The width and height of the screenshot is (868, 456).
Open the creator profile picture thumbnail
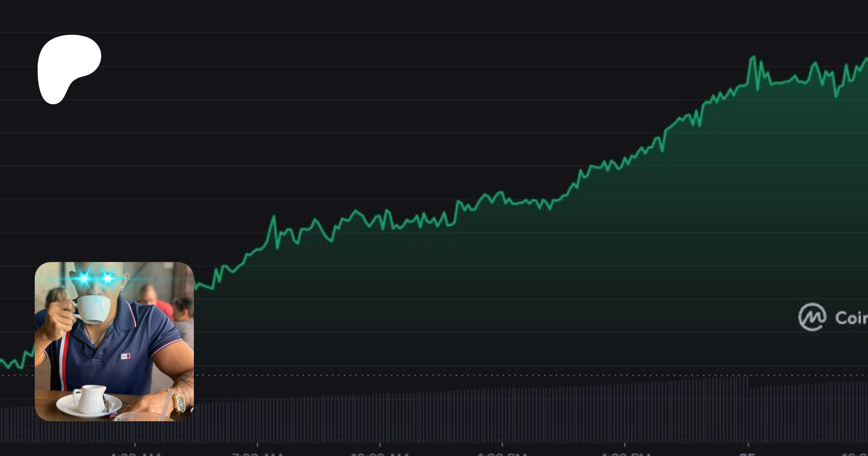tap(114, 341)
